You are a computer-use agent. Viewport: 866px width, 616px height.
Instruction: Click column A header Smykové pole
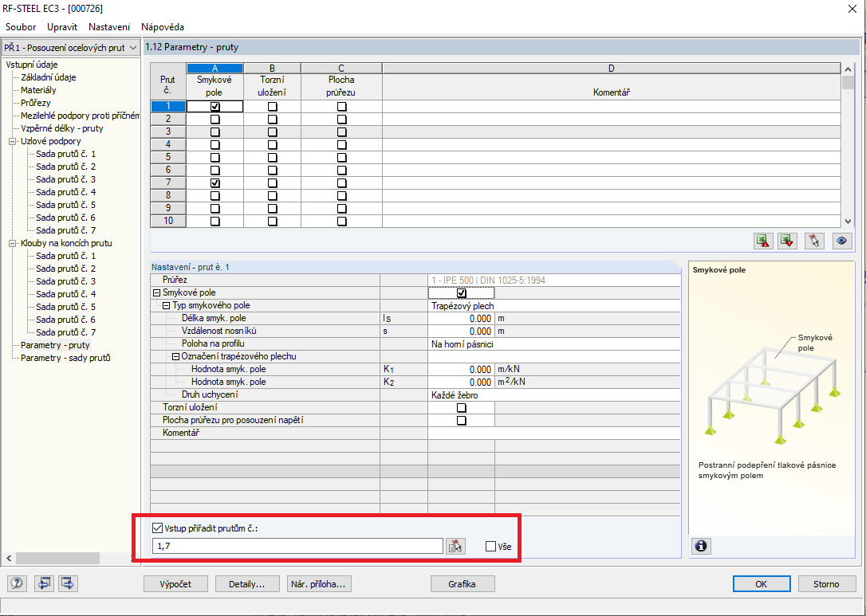pyautogui.click(x=215, y=87)
